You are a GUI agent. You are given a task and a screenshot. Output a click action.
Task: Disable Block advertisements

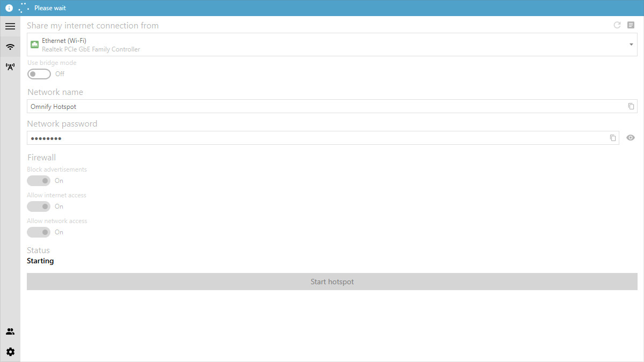point(38,181)
